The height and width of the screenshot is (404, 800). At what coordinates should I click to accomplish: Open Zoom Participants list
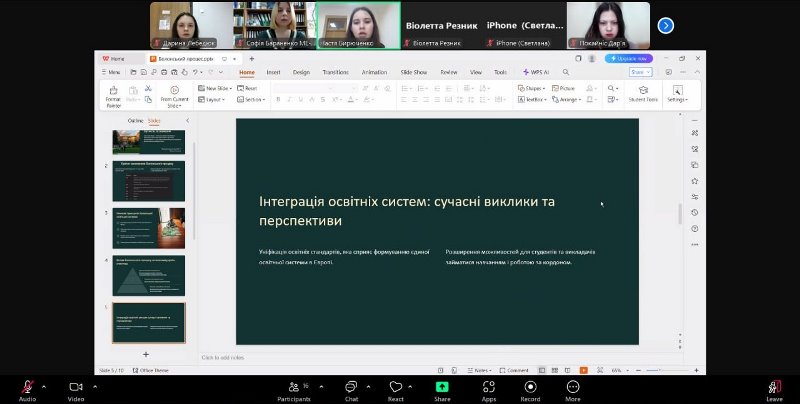tap(294, 387)
